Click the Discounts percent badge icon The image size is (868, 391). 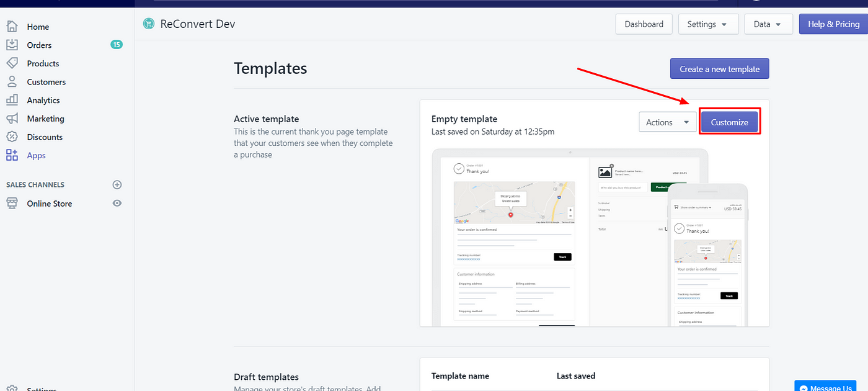coord(12,137)
